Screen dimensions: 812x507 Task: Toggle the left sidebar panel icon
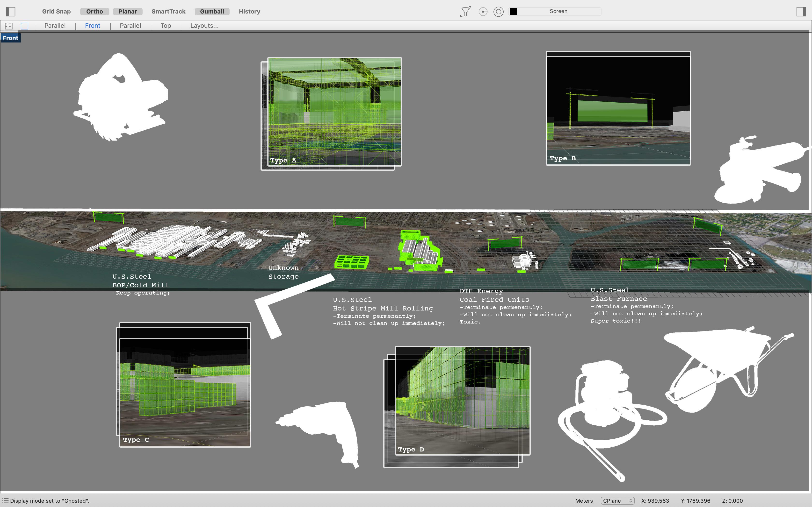coord(11,11)
